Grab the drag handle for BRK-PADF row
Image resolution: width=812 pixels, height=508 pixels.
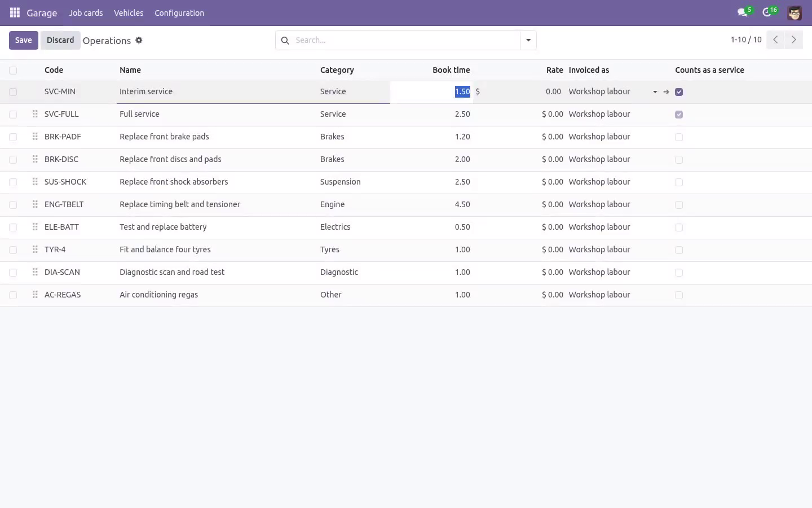coord(35,137)
